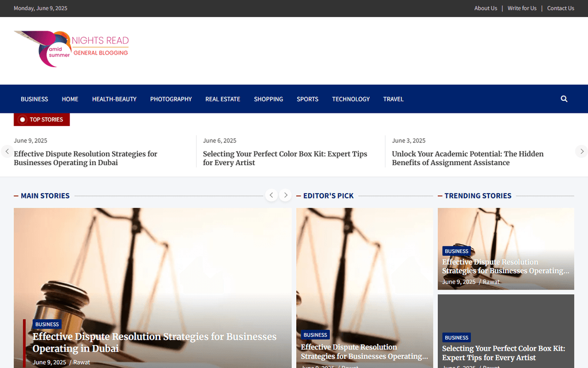Open trending Color Box Kit headline
The image size is (588, 368).
[504, 353]
